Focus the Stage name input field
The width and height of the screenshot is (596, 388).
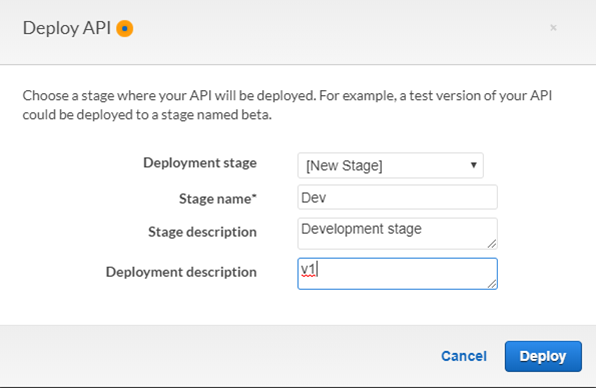pyautogui.click(x=397, y=197)
